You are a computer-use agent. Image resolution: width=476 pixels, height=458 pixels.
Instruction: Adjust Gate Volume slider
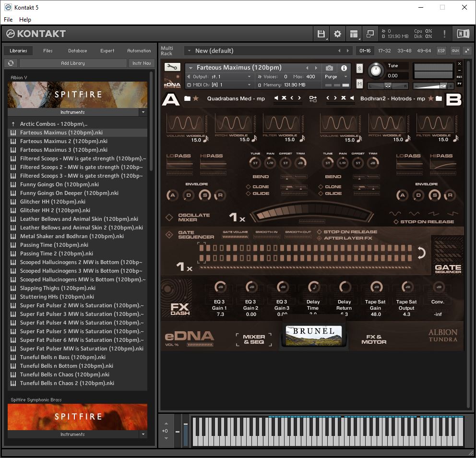pyautogui.click(x=235, y=237)
